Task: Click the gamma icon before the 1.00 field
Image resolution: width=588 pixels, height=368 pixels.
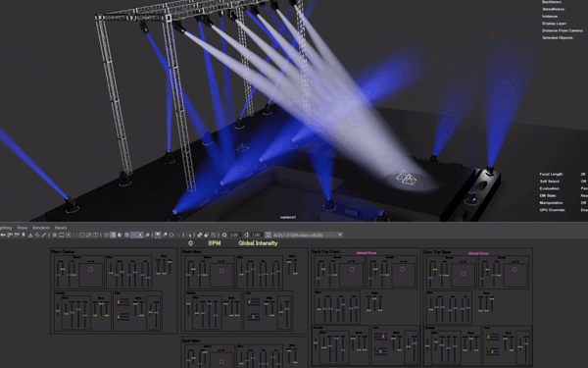Action: [x=246, y=235]
